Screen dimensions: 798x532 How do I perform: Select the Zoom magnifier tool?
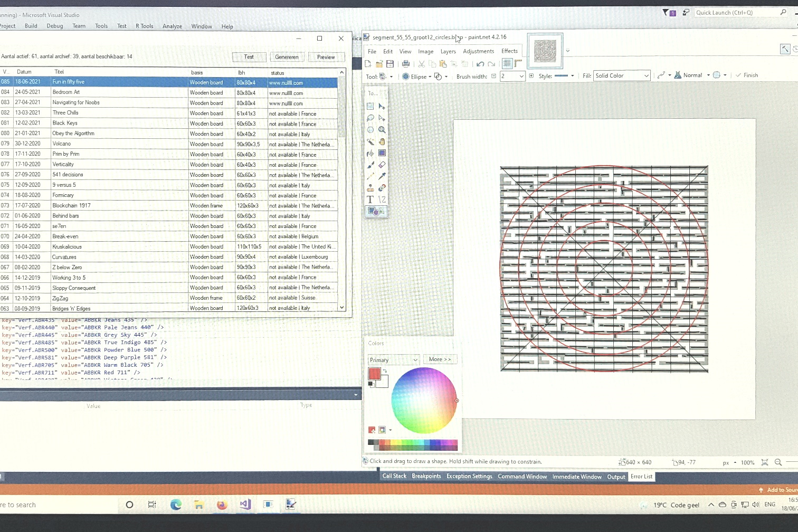point(382,130)
